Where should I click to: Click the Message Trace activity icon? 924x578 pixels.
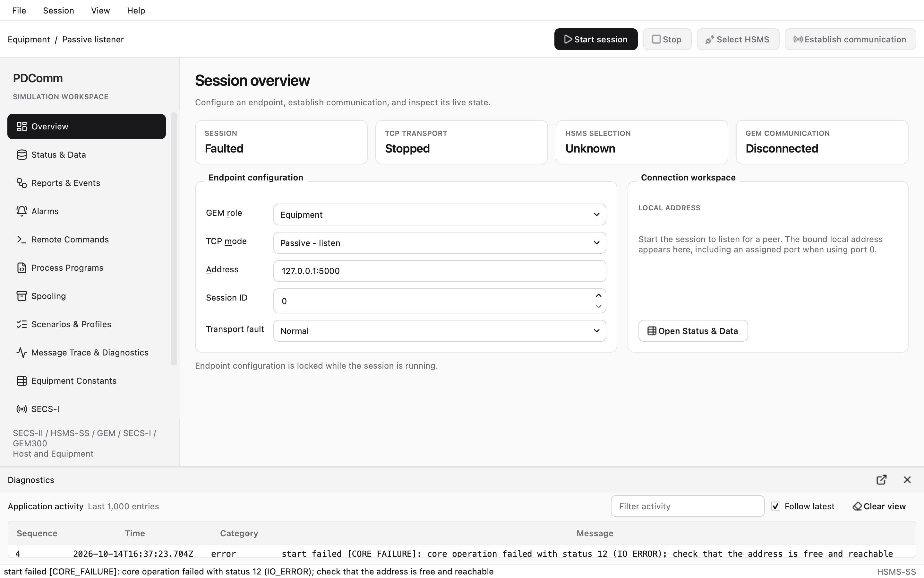click(x=22, y=353)
